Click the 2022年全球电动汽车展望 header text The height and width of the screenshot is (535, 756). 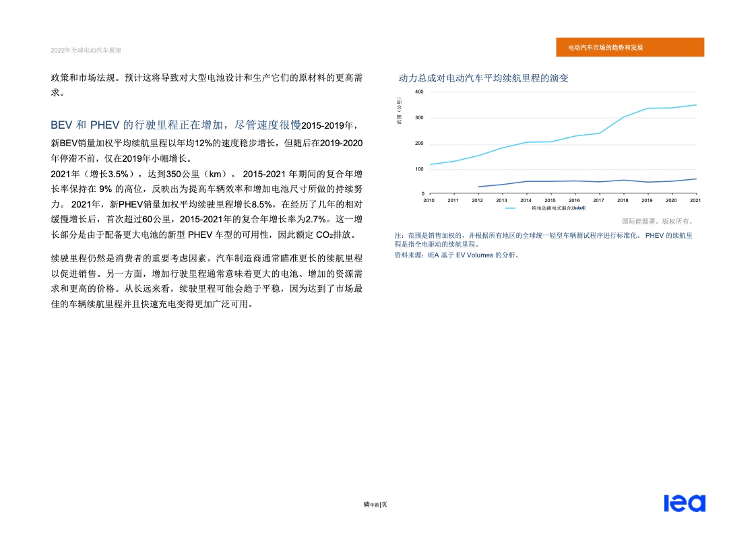click(x=86, y=51)
